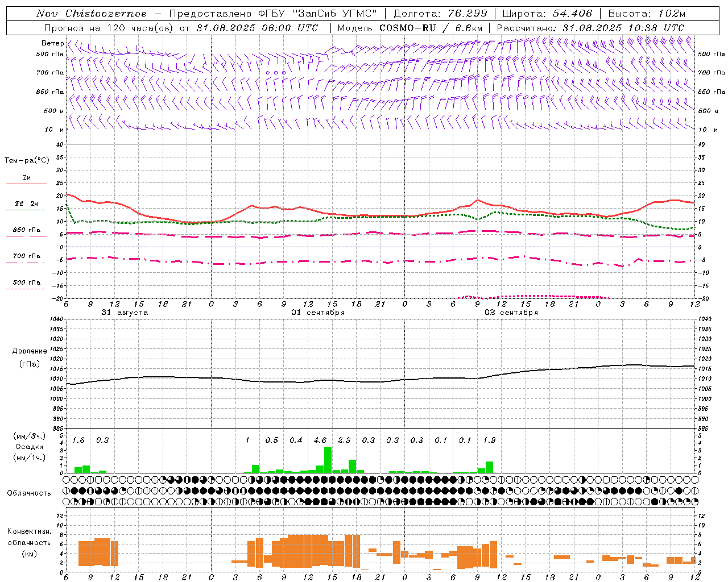Select the latitude value 54.406
Screen dimensions: 728x582
click(573, 14)
